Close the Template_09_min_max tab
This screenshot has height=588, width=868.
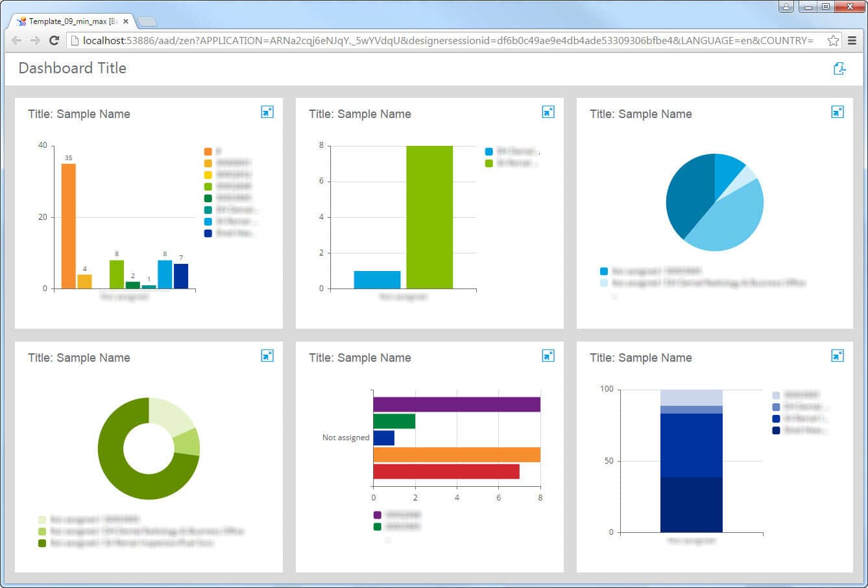(126, 21)
